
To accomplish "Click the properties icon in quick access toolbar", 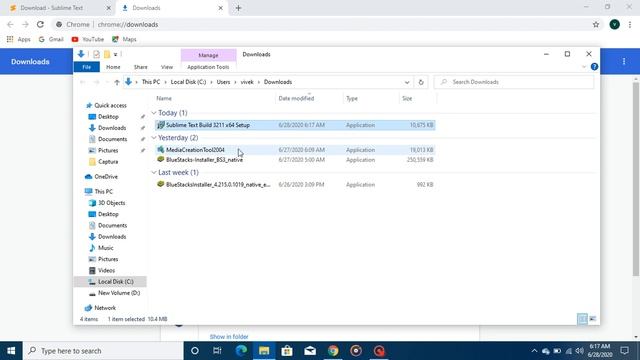I will point(96,54).
